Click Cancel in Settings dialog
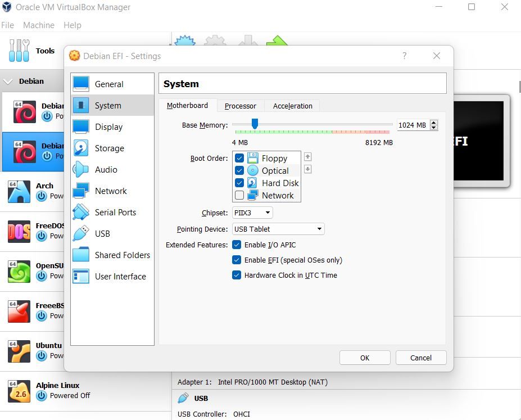Viewport: 521px width, 420px height. pyautogui.click(x=421, y=358)
